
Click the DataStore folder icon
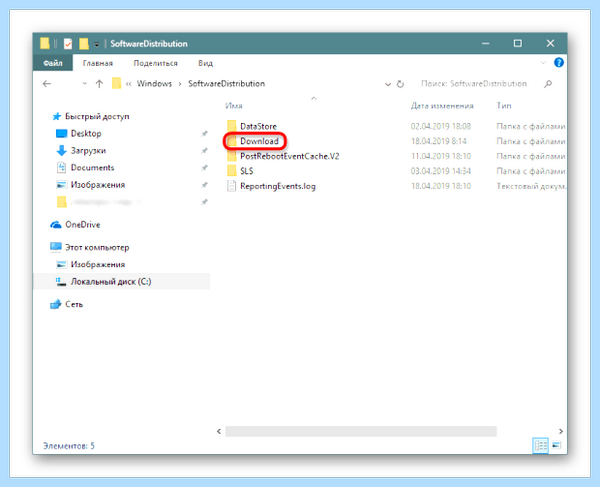point(232,125)
